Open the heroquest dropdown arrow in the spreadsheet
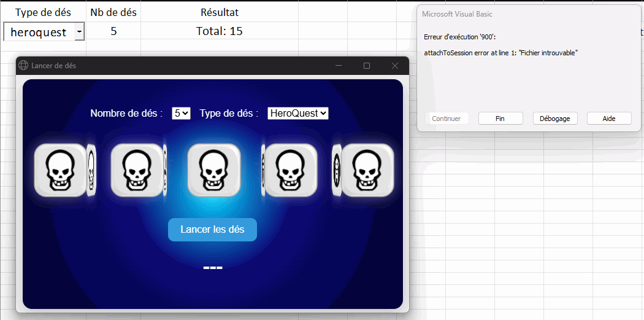 [79, 32]
